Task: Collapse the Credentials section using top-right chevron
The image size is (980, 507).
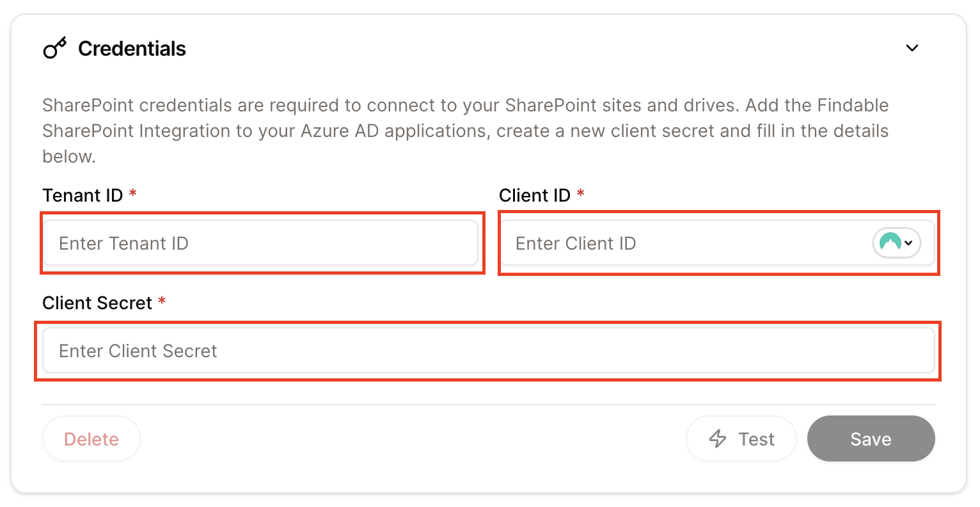Action: point(912,47)
